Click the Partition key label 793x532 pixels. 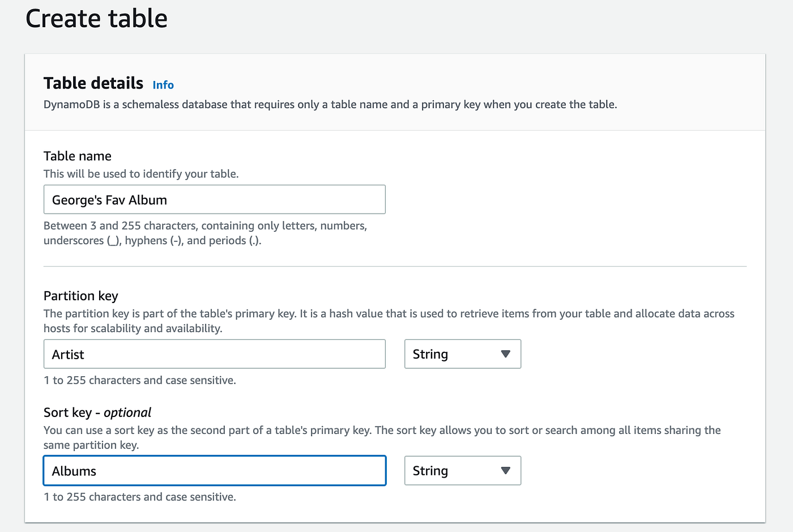(x=81, y=296)
